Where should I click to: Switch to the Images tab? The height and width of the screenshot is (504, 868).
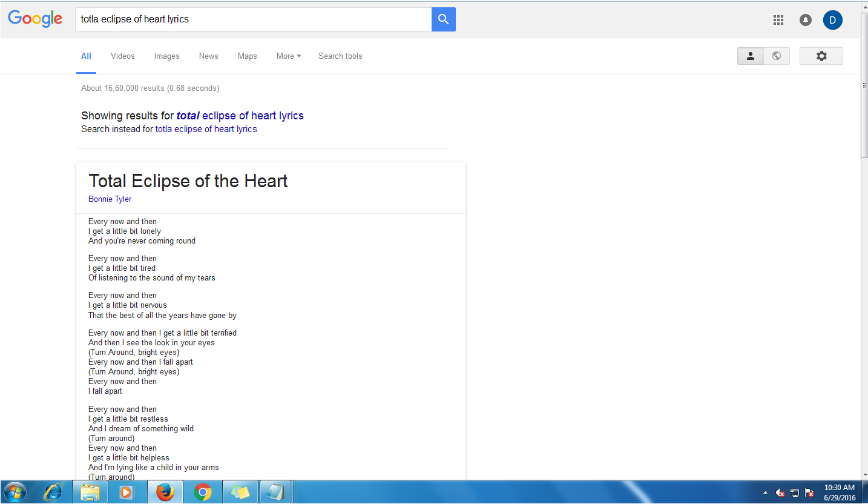[x=166, y=56]
